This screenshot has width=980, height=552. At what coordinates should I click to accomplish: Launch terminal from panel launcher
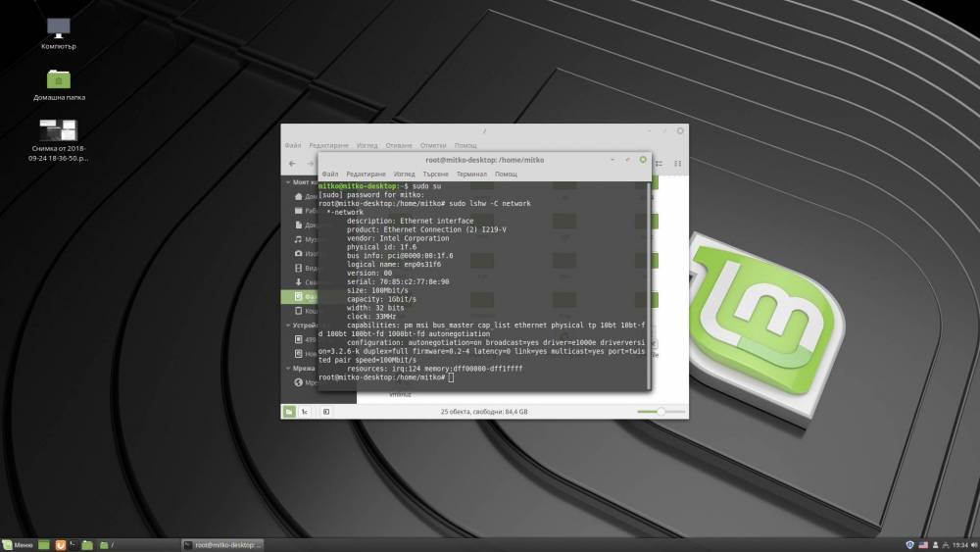pos(73,545)
